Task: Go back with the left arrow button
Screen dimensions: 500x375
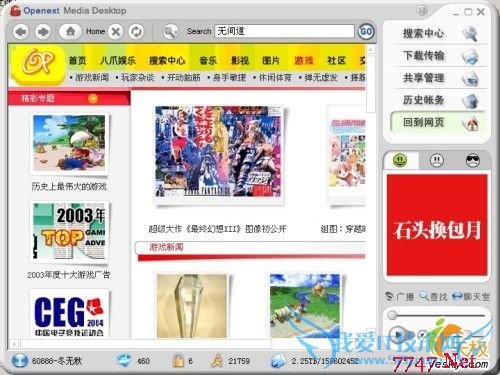Action: [x=21, y=32]
